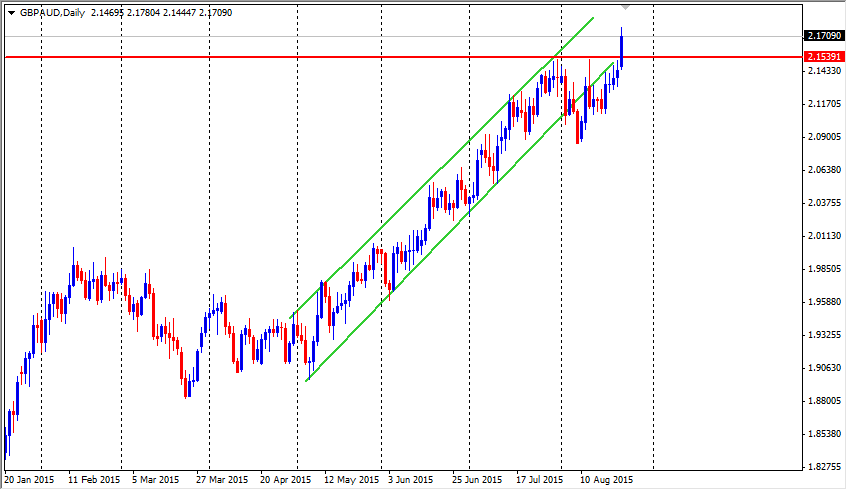Click price scale value 2.01130
The image size is (847, 490).
824,236
